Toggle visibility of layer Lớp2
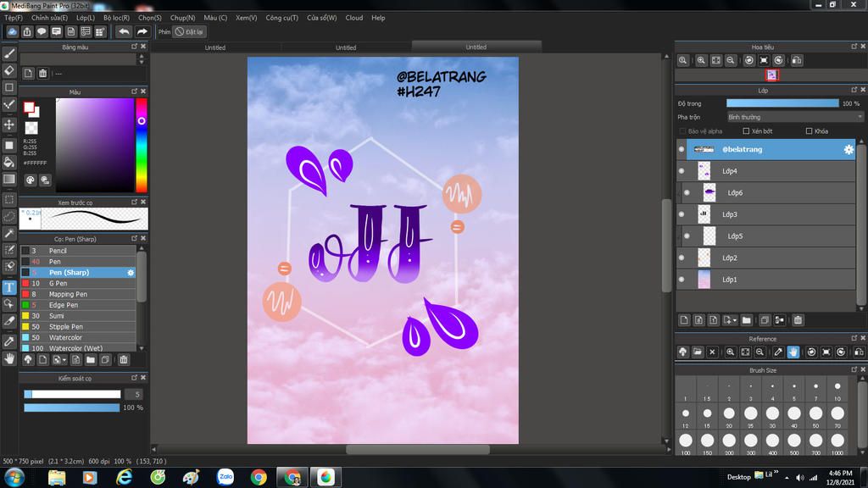Image resolution: width=868 pixels, height=488 pixels. 682,258
